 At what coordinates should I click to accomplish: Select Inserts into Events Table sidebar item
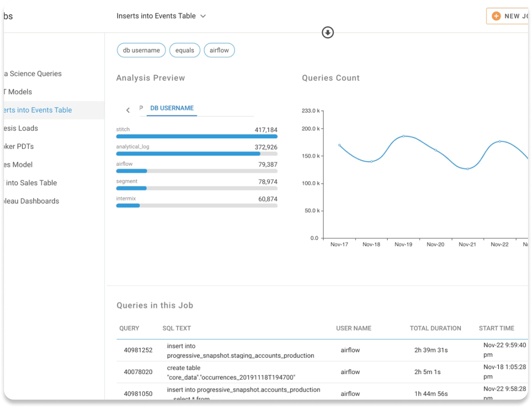click(37, 110)
